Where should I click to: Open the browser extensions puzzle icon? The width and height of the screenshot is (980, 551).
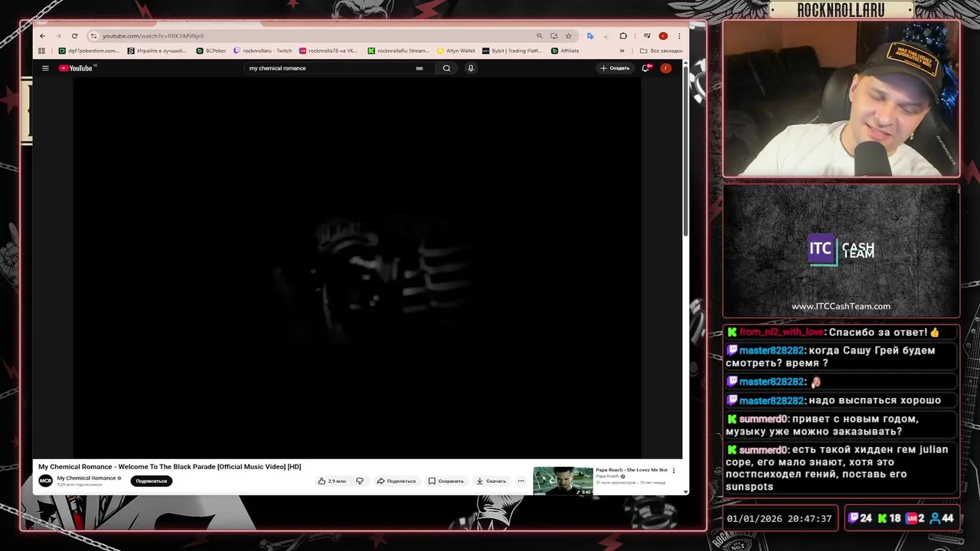click(x=623, y=36)
